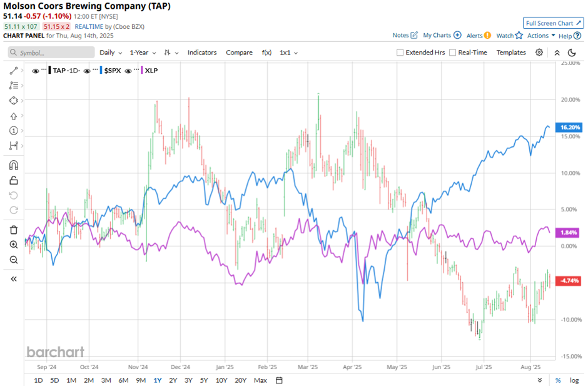Viewport: 588px width, 386px height.
Task: Select the trend line drawing tool
Action: pos(14,71)
